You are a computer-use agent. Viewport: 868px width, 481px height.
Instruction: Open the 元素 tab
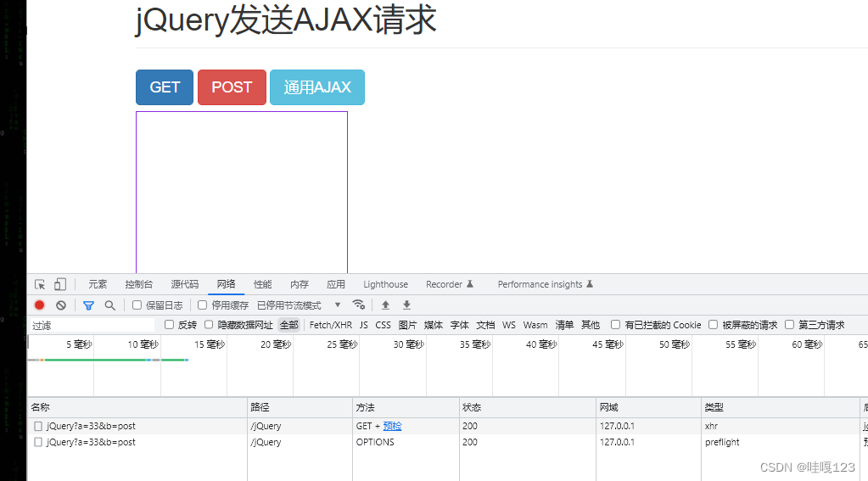(x=98, y=284)
